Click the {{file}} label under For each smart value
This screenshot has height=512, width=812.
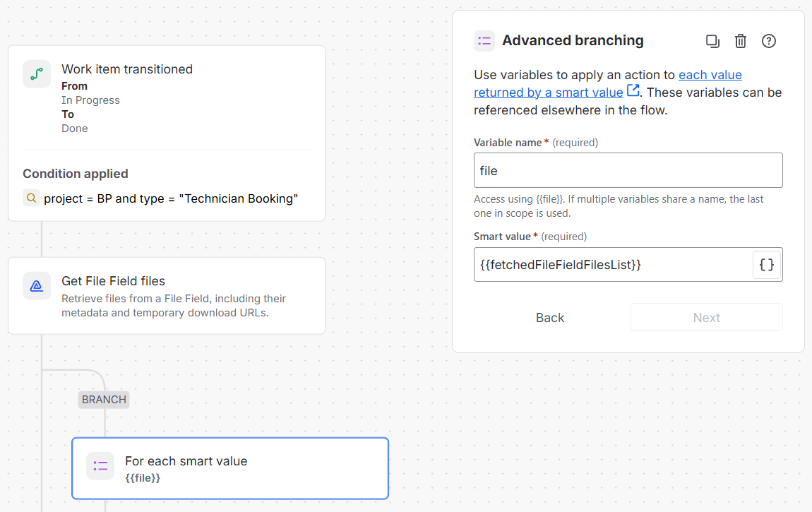[x=143, y=478]
